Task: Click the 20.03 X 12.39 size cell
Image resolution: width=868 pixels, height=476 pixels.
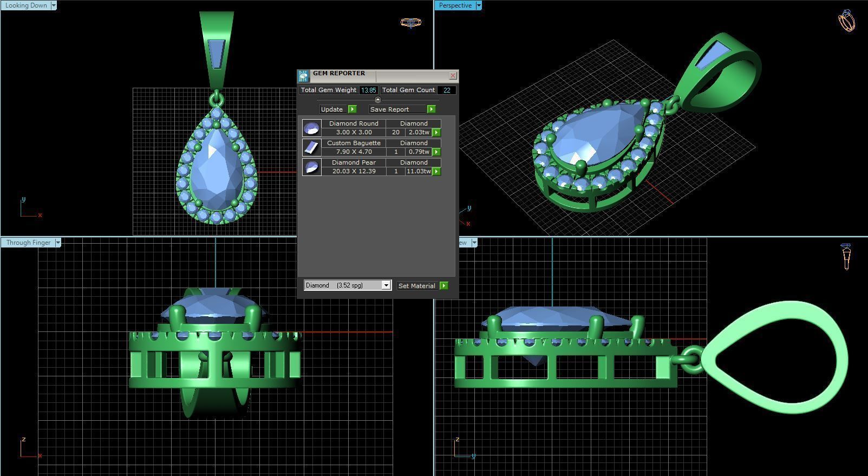Action: (x=354, y=171)
